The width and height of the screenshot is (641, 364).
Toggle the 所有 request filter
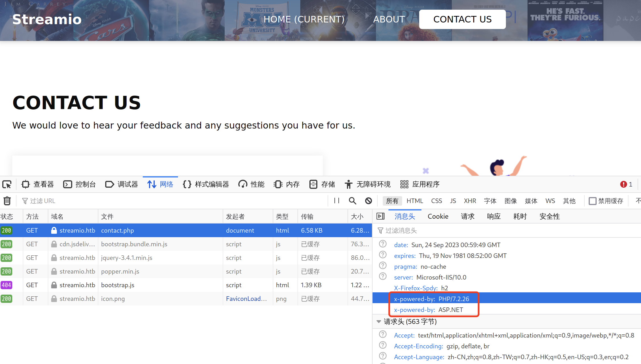392,201
